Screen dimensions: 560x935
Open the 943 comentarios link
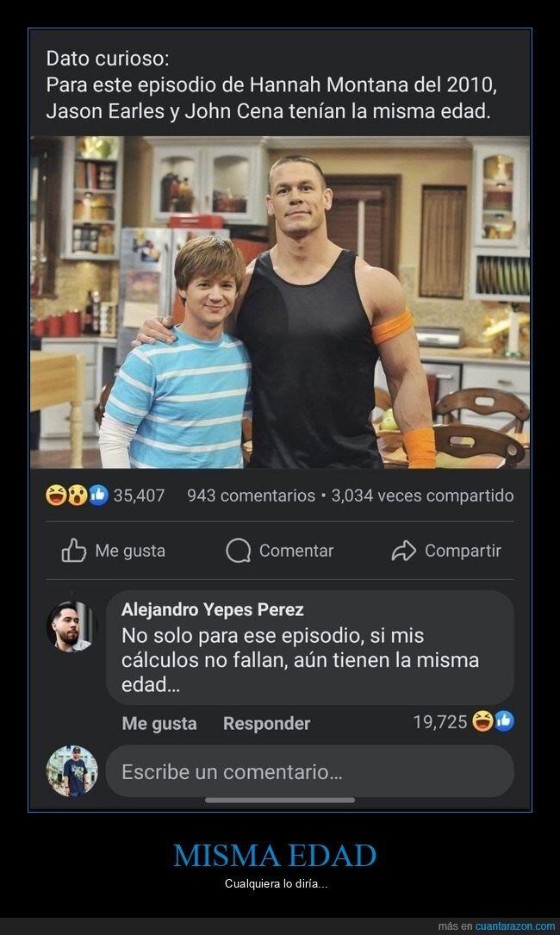(x=251, y=496)
